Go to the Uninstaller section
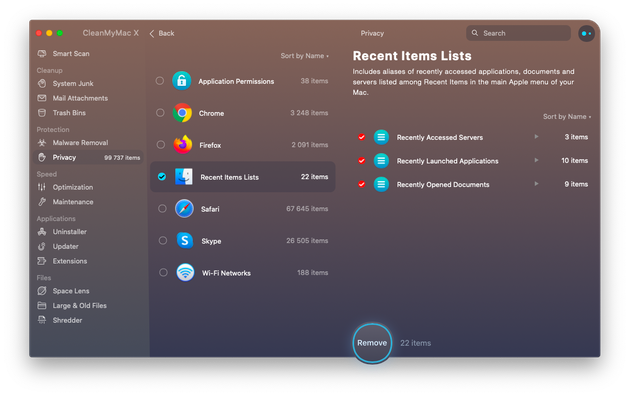 [x=70, y=232]
